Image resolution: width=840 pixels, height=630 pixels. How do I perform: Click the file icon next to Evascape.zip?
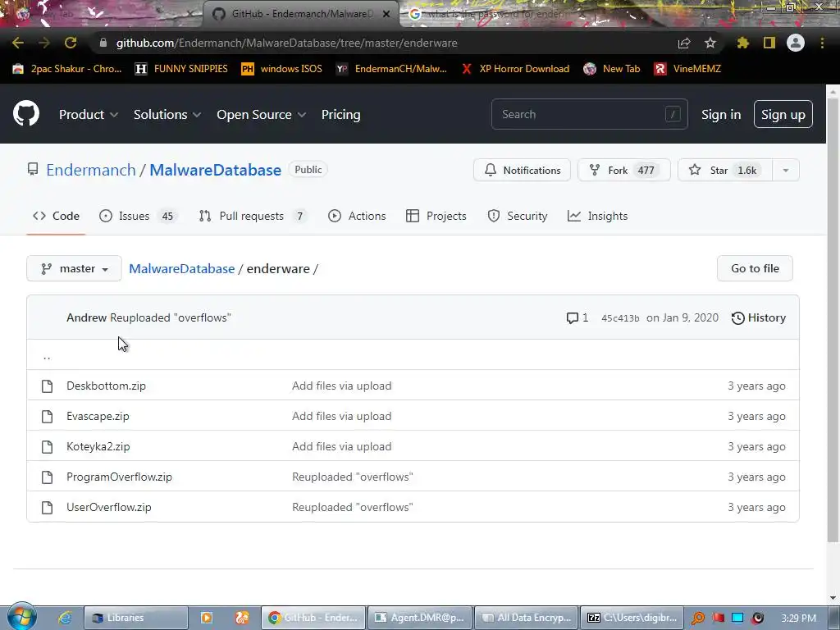point(47,416)
